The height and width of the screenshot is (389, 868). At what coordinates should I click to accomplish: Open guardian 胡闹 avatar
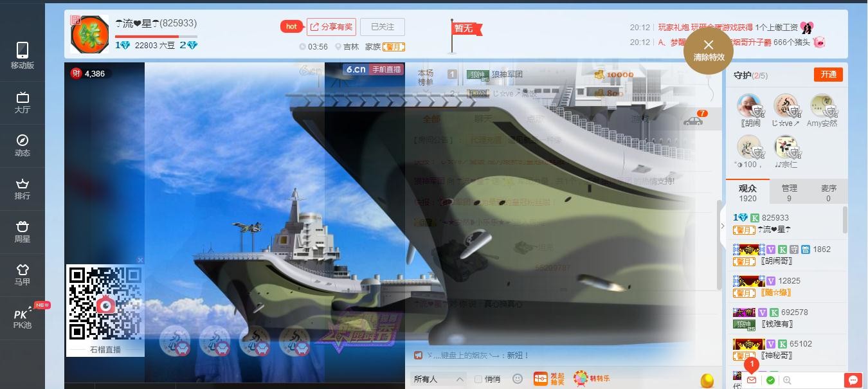pyautogui.click(x=749, y=105)
